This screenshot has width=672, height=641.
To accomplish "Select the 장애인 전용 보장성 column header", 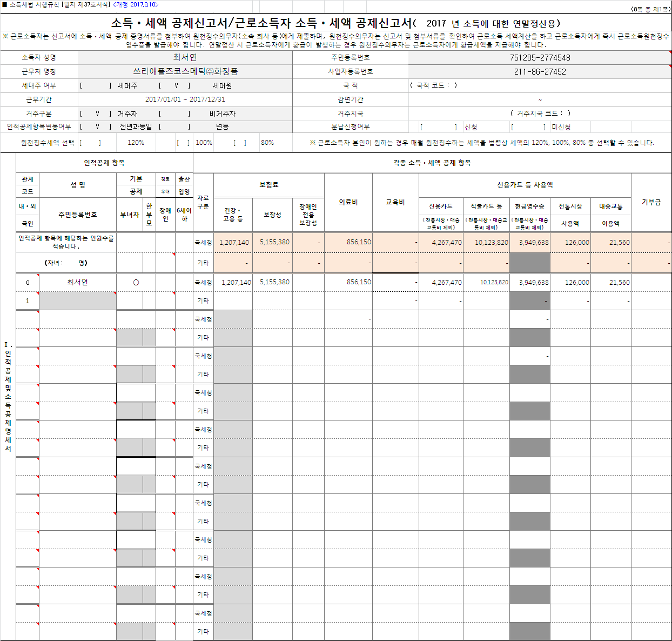I will tap(308, 215).
